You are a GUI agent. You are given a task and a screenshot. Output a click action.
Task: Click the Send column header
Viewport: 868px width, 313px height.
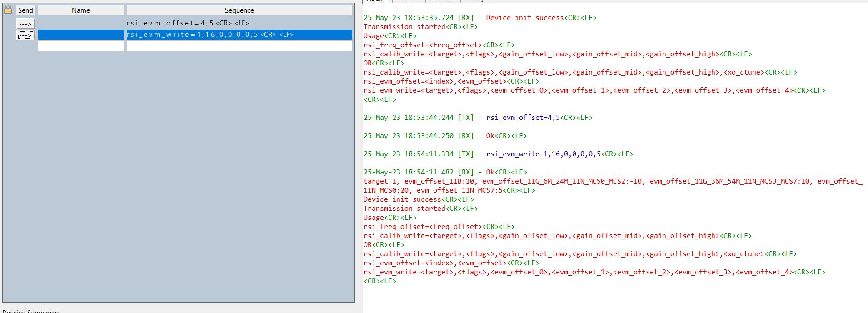(25, 10)
